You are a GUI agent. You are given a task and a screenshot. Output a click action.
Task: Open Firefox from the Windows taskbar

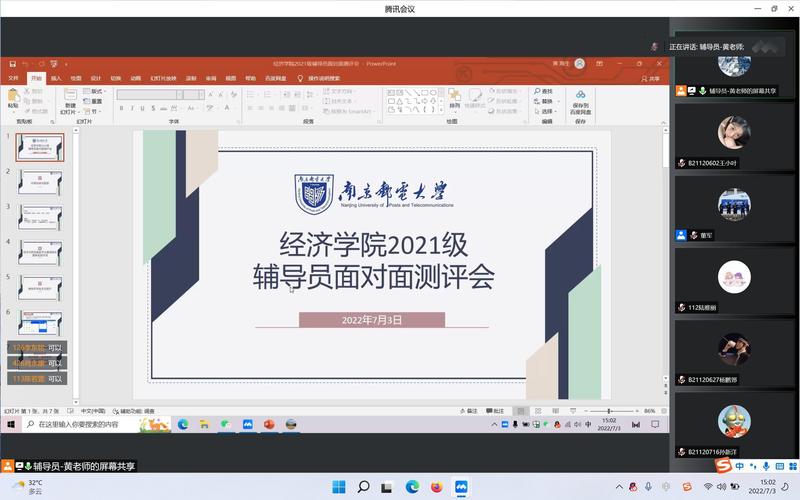pyautogui.click(x=436, y=487)
